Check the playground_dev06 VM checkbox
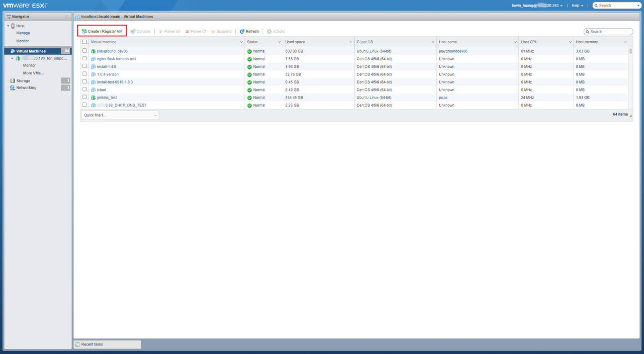The width and height of the screenshot is (644, 354). [x=85, y=51]
